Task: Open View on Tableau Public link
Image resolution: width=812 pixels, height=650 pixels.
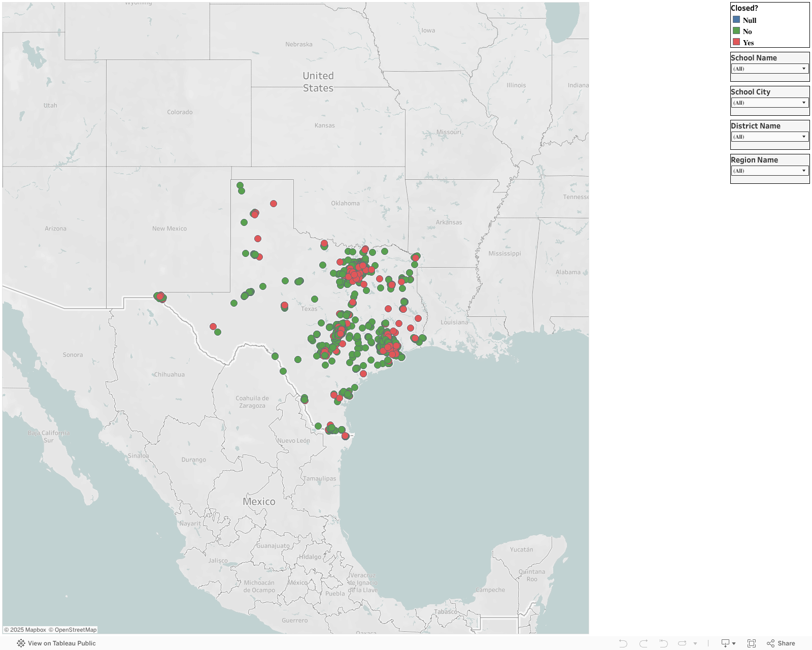Action: click(61, 643)
